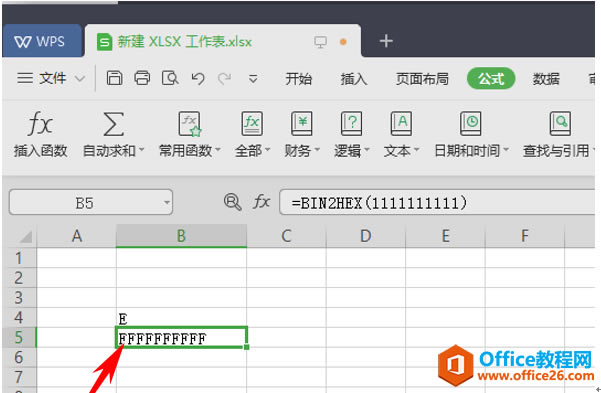Click cell B5 containing FFFFFFFFFF
The image size is (601, 393).
(x=181, y=337)
